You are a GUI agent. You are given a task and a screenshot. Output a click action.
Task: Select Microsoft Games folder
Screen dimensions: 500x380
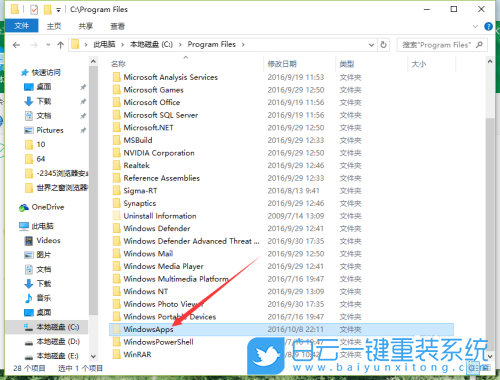(x=153, y=90)
